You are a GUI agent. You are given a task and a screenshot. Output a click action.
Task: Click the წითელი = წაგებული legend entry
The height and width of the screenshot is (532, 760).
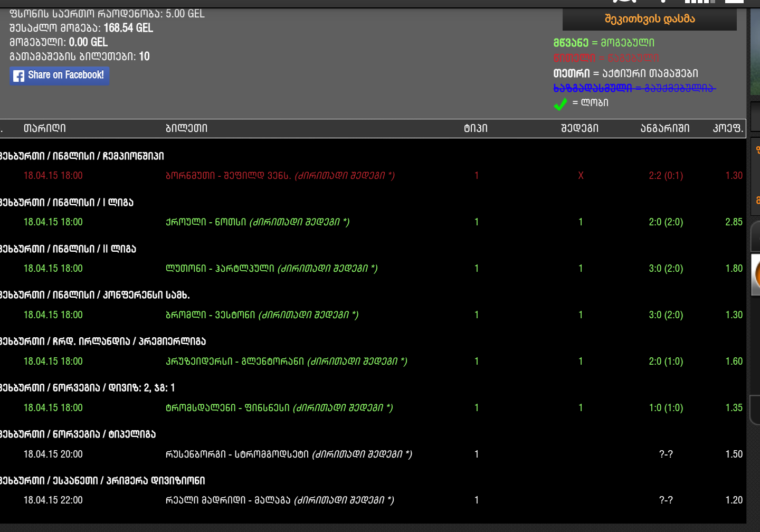pyautogui.click(x=606, y=58)
